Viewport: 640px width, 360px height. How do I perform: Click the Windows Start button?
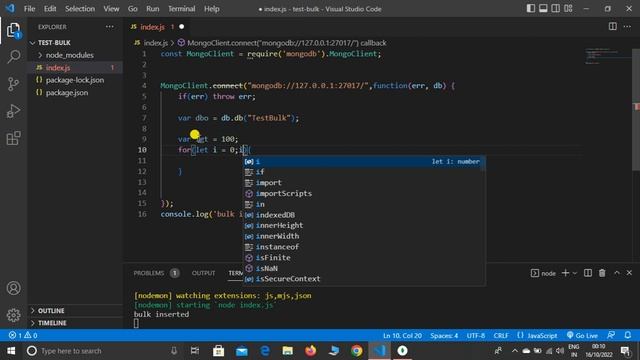tap(11, 351)
